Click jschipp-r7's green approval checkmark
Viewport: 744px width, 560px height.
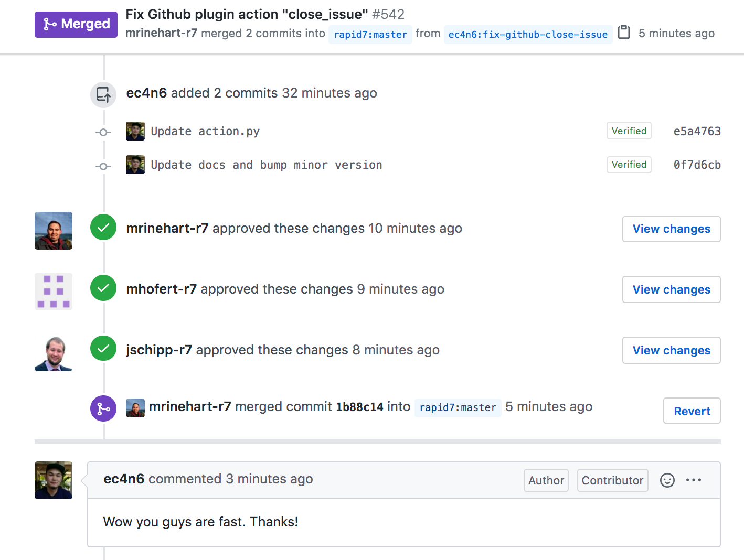click(103, 349)
